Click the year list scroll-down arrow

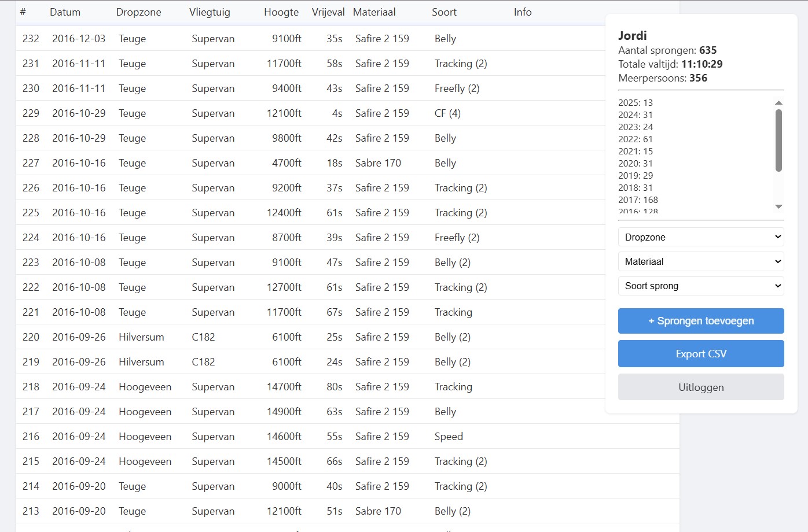[x=778, y=206]
